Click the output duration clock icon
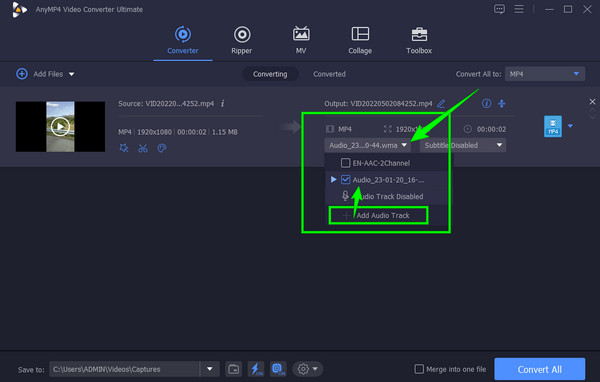Image resolution: width=600 pixels, height=382 pixels. click(468, 129)
